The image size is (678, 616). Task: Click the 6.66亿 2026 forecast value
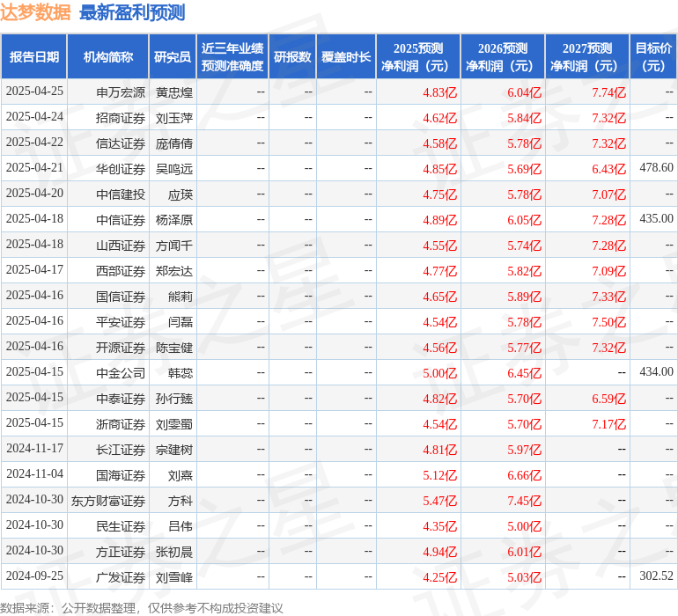[524, 475]
